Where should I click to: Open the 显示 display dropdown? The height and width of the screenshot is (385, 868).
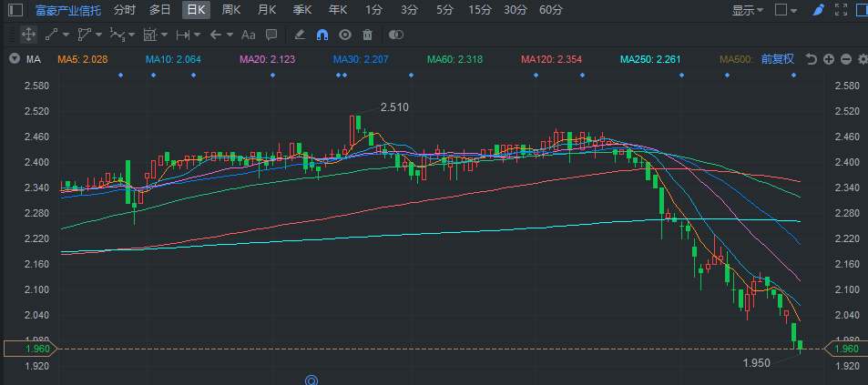click(749, 10)
